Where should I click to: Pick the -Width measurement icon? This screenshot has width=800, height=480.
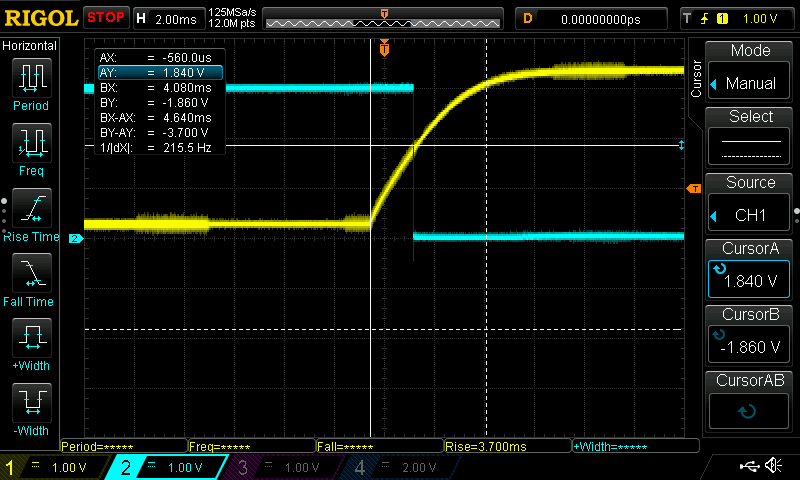click(x=31, y=407)
